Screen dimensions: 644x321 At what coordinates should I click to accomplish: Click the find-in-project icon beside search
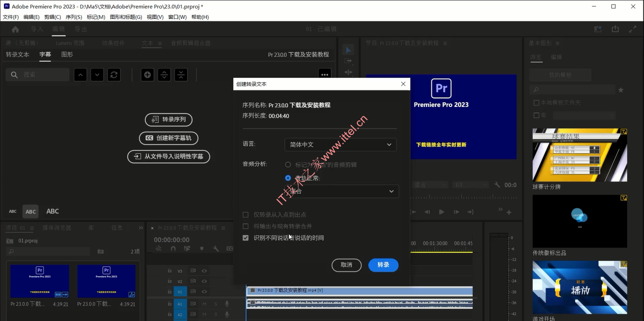click(100, 252)
